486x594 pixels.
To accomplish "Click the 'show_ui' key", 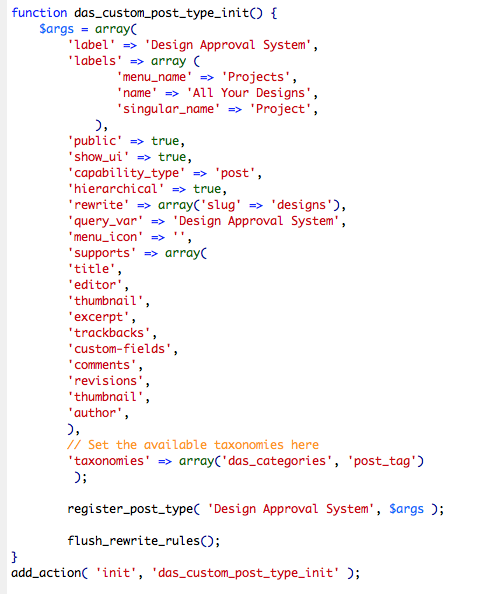I will coord(98,157).
